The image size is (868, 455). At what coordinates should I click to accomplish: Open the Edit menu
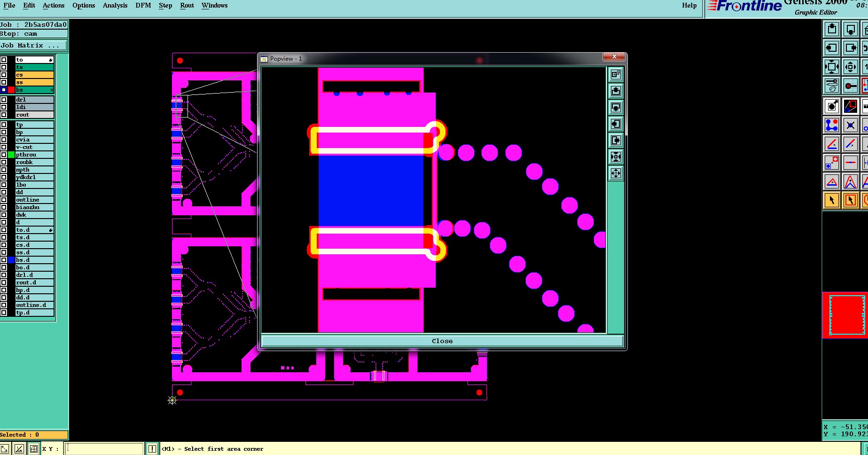coord(29,6)
